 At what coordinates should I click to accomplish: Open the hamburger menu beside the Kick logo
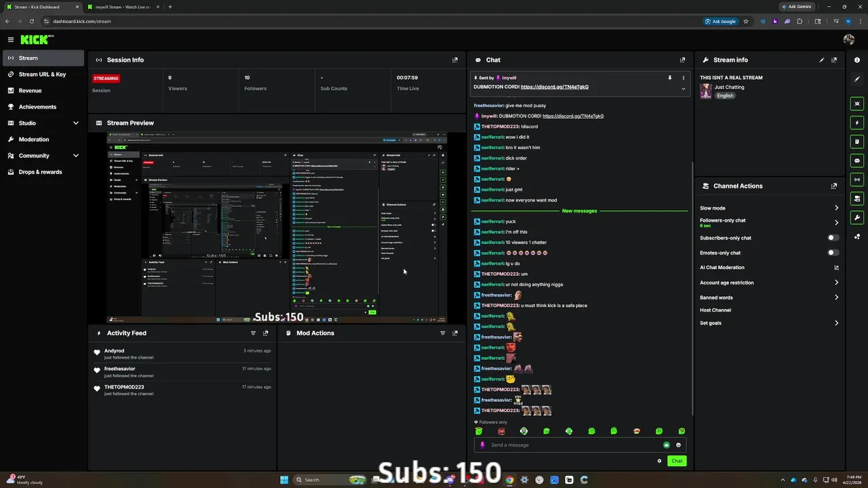tap(10, 40)
